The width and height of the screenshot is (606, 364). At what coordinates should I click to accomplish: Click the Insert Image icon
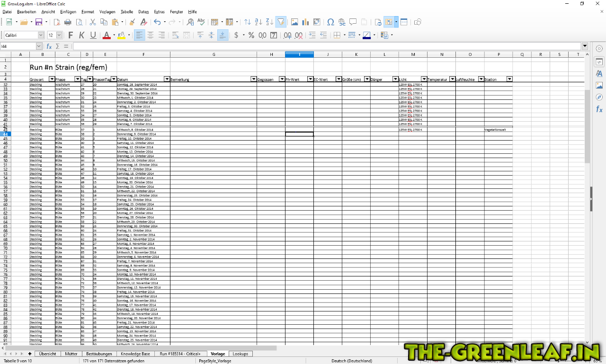pos(294,22)
